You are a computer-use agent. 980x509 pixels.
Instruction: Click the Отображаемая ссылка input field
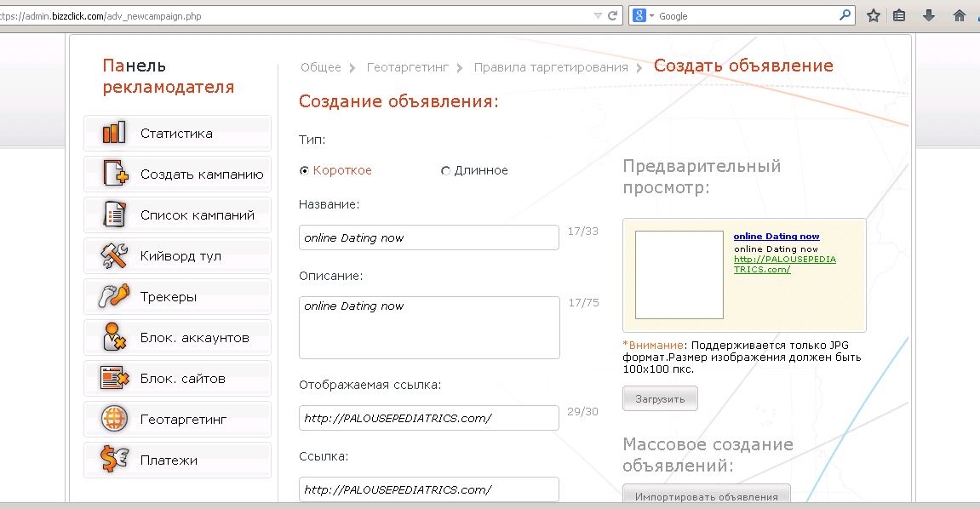pyautogui.click(x=429, y=418)
